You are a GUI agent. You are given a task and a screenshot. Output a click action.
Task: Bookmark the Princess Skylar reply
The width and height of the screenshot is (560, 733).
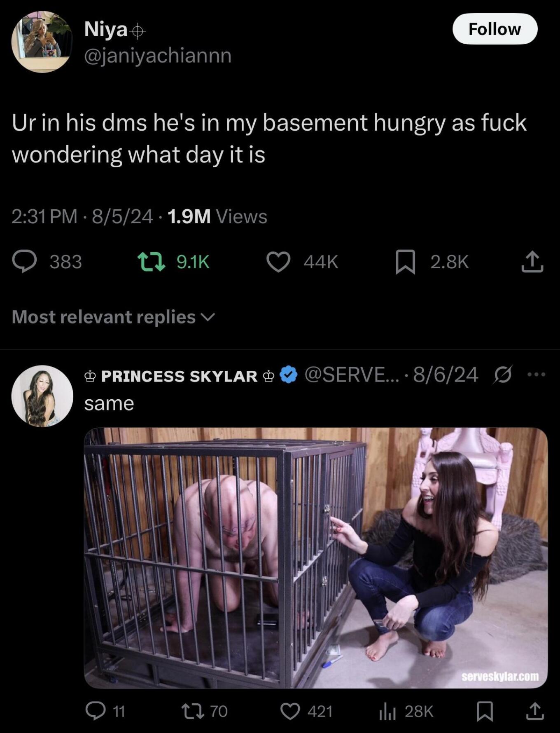485,712
